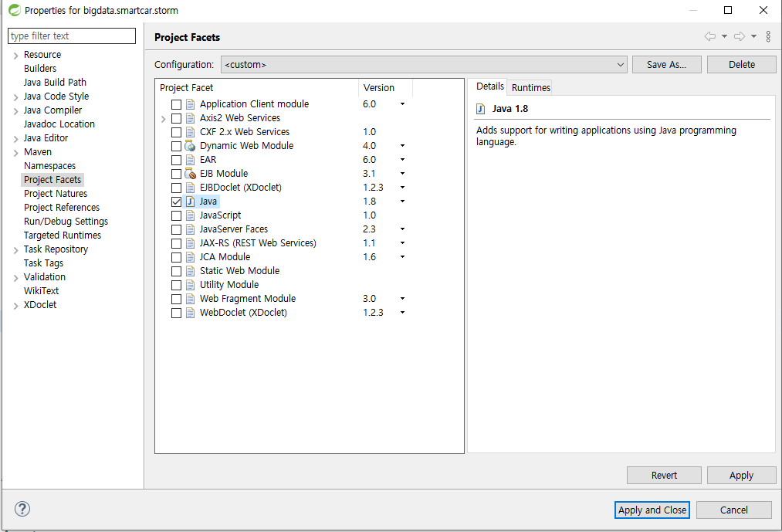Enable the Dynamic Web Module checkbox
Screen dimensions: 782x532
[x=176, y=146]
